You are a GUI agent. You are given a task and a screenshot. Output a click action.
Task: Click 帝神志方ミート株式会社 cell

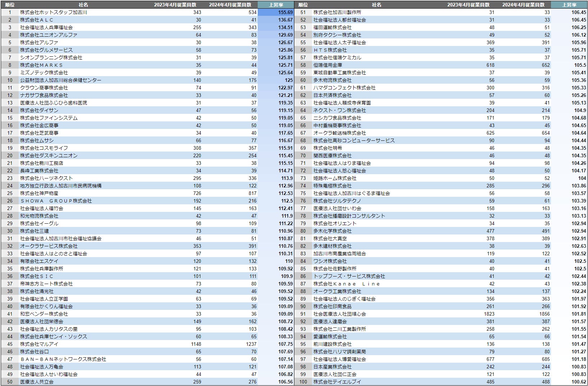[46, 284]
